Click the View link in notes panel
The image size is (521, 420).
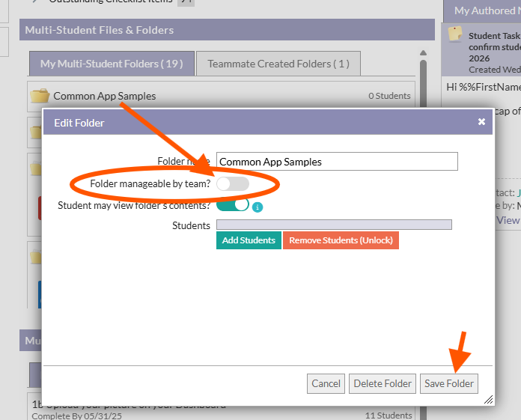click(508, 220)
